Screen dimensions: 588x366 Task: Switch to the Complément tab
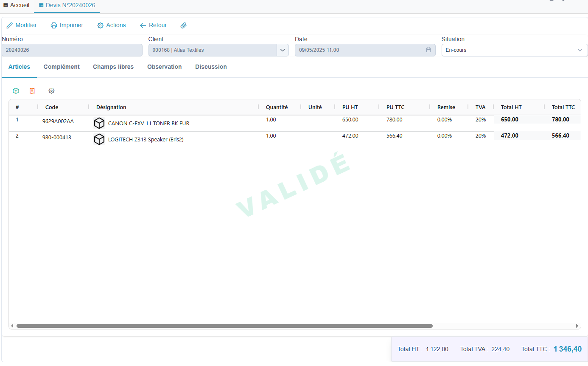pyautogui.click(x=62, y=67)
